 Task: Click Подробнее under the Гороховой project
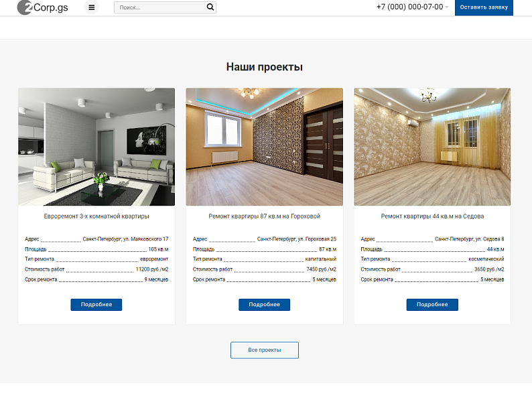264,305
